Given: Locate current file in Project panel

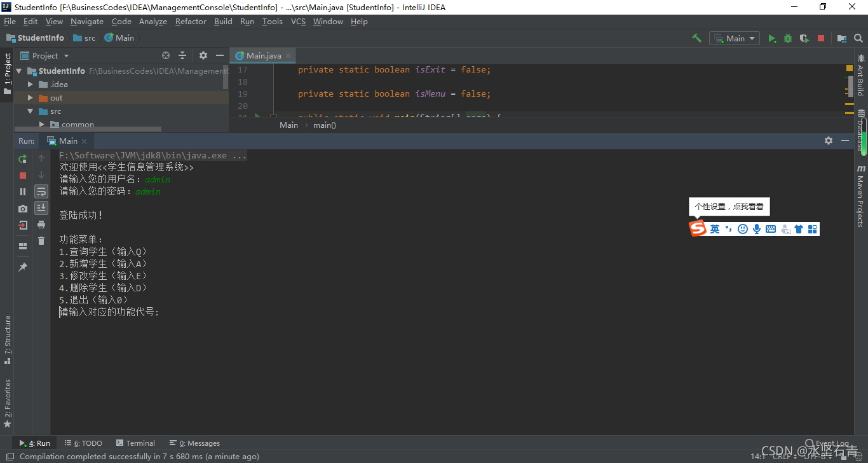Looking at the screenshot, I should pyautogui.click(x=166, y=55).
